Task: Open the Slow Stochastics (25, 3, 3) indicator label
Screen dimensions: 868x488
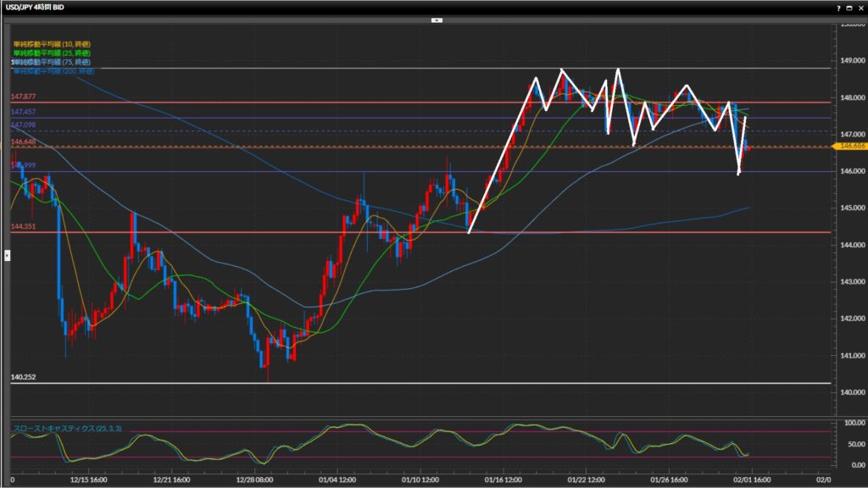Action: [x=66, y=430]
